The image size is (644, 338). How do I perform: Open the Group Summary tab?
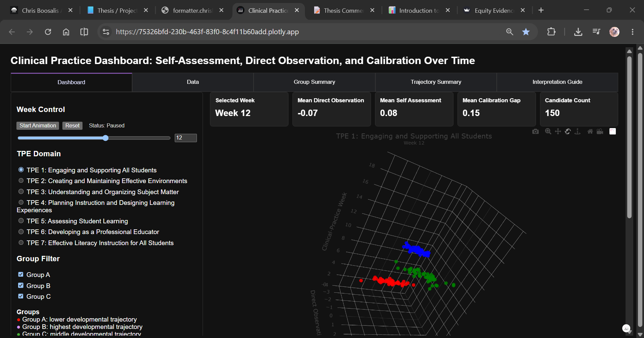[314, 82]
